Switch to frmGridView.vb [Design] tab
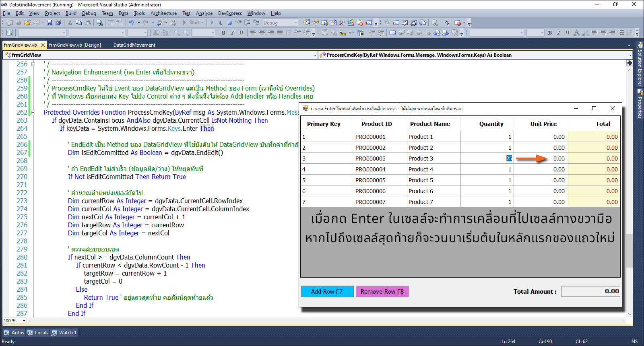 [75, 45]
